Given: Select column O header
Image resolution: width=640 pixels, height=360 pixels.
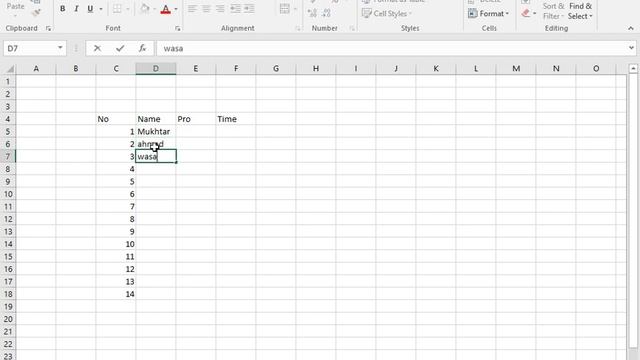Looking at the screenshot, I should (596, 69).
